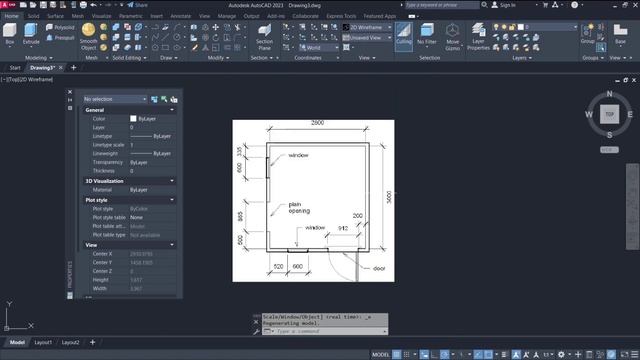Toggle ortho mode in status bar

[434, 355]
